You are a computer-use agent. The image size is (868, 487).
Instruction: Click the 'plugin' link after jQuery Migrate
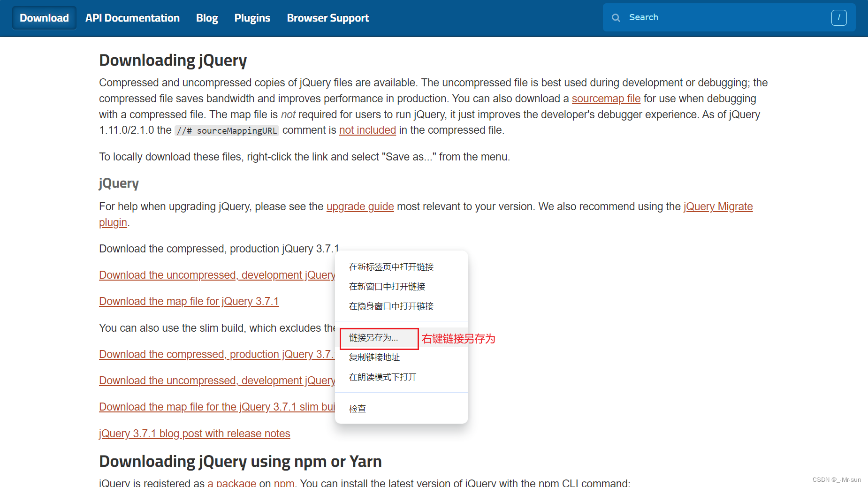coord(113,222)
